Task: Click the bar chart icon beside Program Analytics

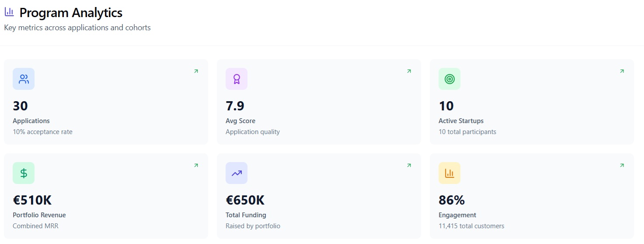Action: click(9, 13)
